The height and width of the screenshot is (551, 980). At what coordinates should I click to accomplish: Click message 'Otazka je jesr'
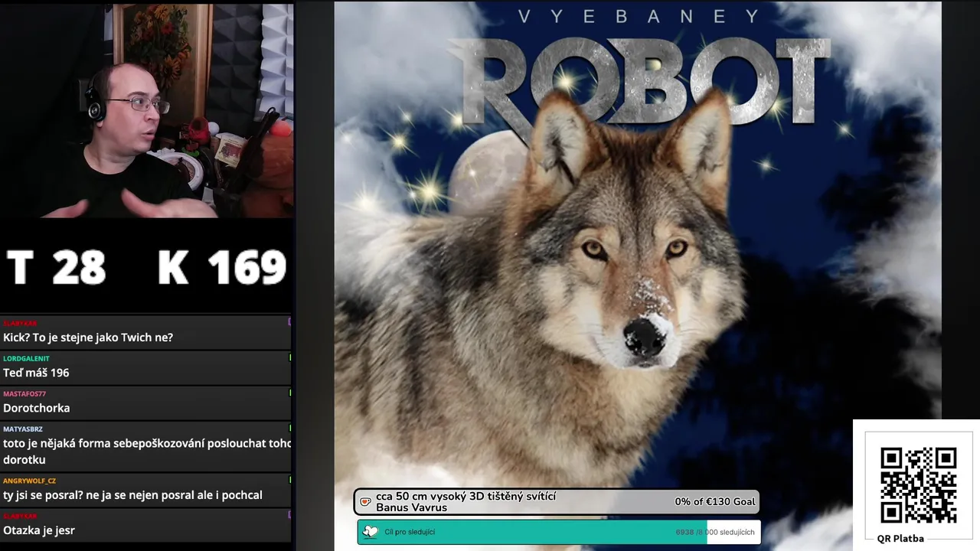tap(39, 530)
